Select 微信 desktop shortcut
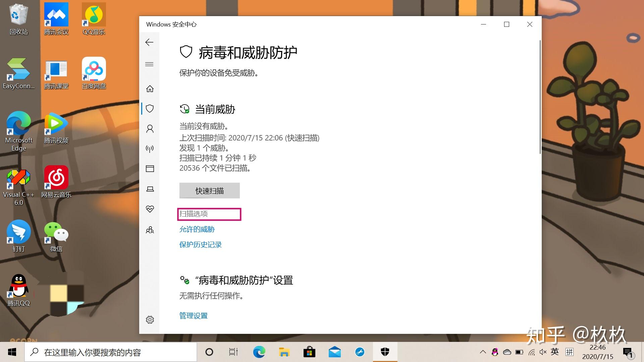Screen dimensions: 644x362 click(x=56, y=236)
